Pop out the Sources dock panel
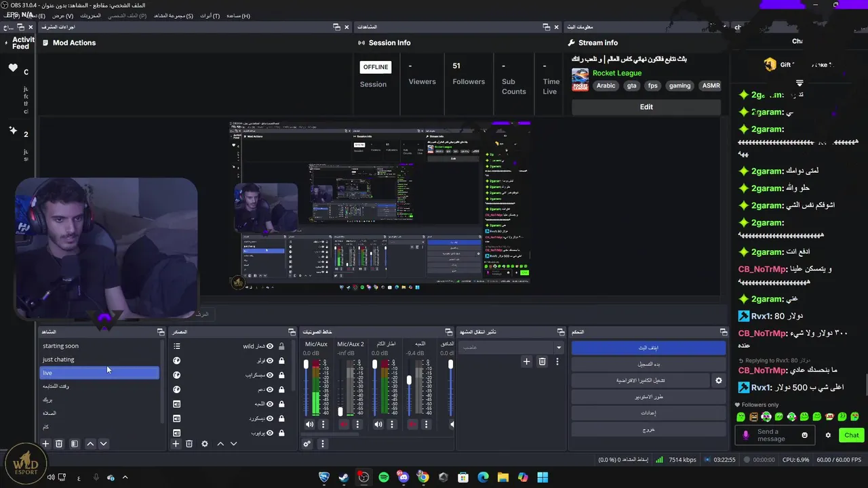 292,332
